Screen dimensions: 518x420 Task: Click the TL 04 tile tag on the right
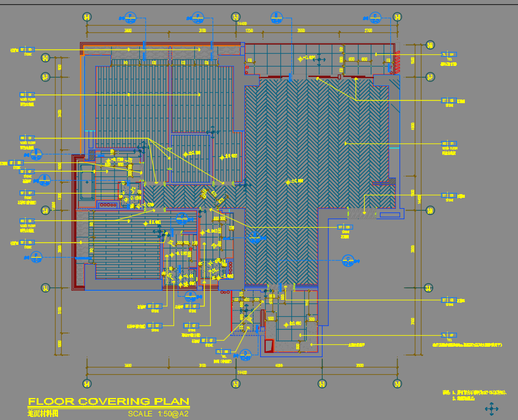click(448, 54)
